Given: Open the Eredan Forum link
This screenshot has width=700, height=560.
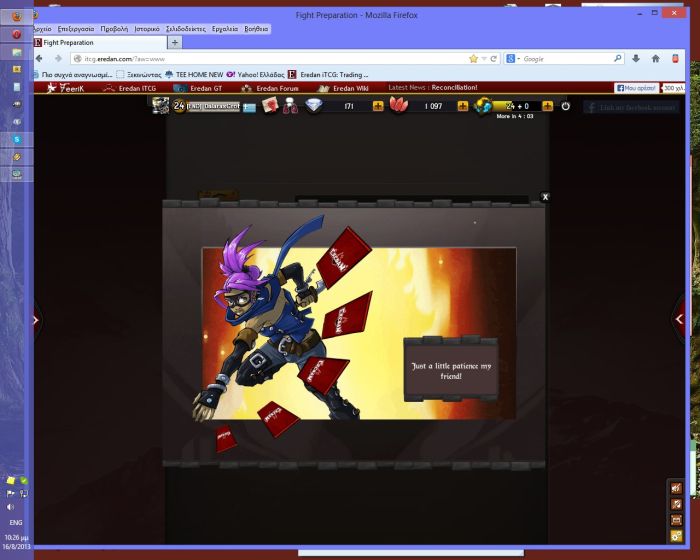Looking at the screenshot, I should 270,88.
